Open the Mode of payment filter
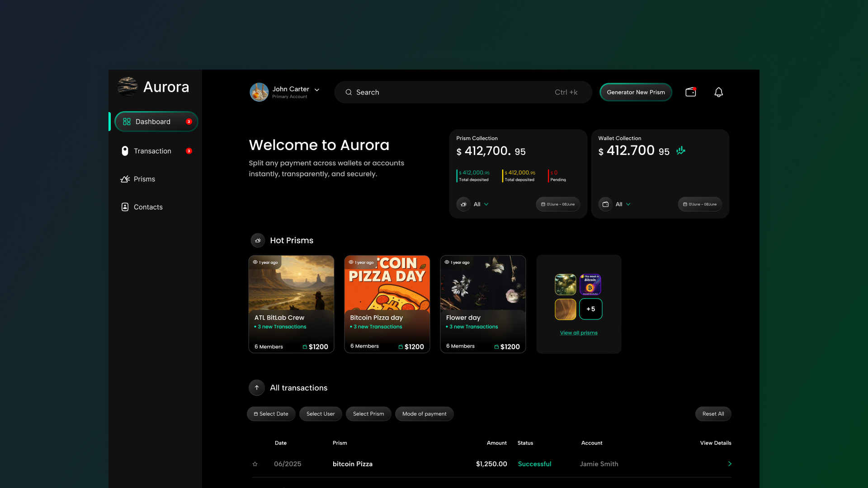The image size is (868, 488). pos(424,414)
